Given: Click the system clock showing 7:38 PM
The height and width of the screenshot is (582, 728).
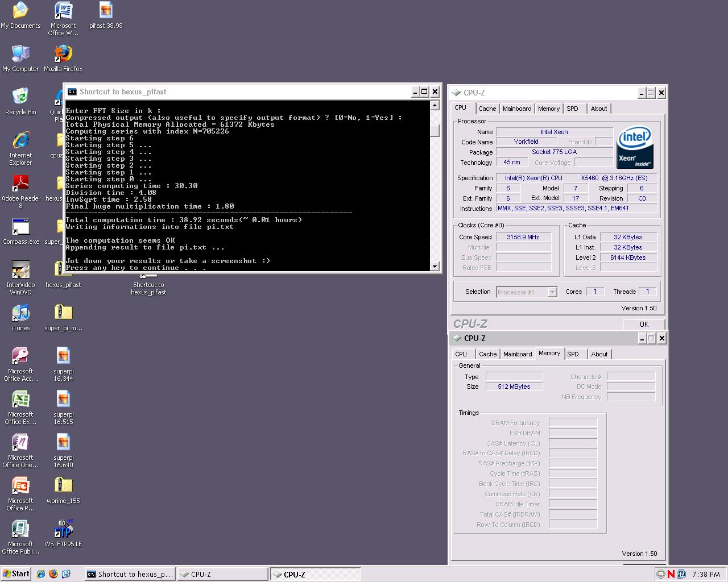Looking at the screenshot, I should coord(706,574).
